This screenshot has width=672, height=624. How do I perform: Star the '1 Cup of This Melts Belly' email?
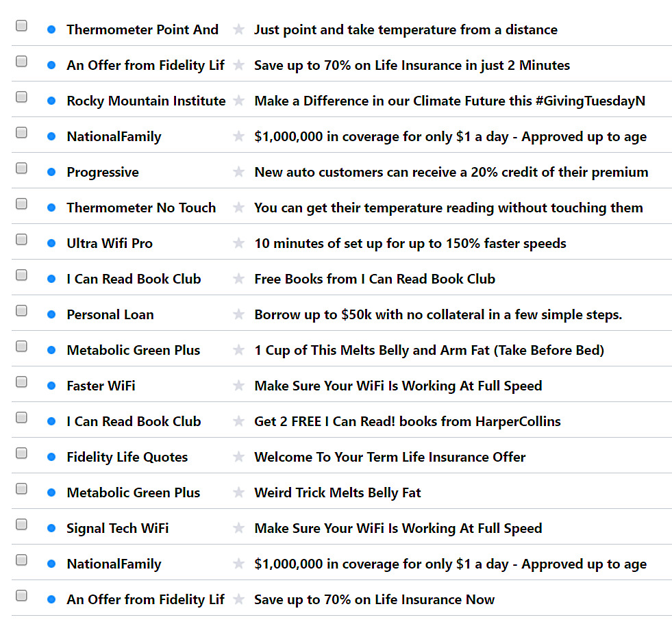tap(238, 350)
